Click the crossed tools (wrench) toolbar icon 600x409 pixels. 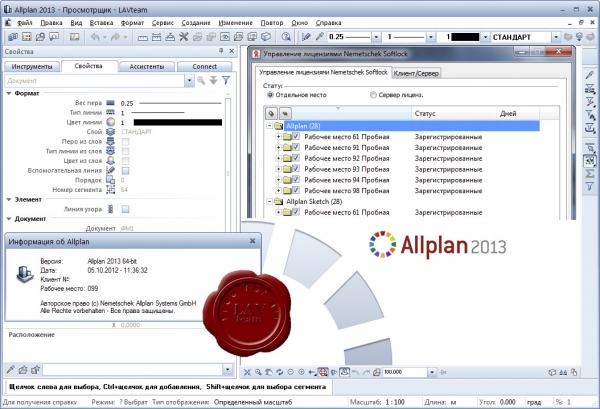pos(184,37)
